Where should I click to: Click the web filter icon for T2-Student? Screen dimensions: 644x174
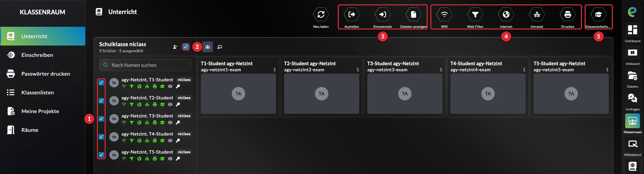click(131, 104)
